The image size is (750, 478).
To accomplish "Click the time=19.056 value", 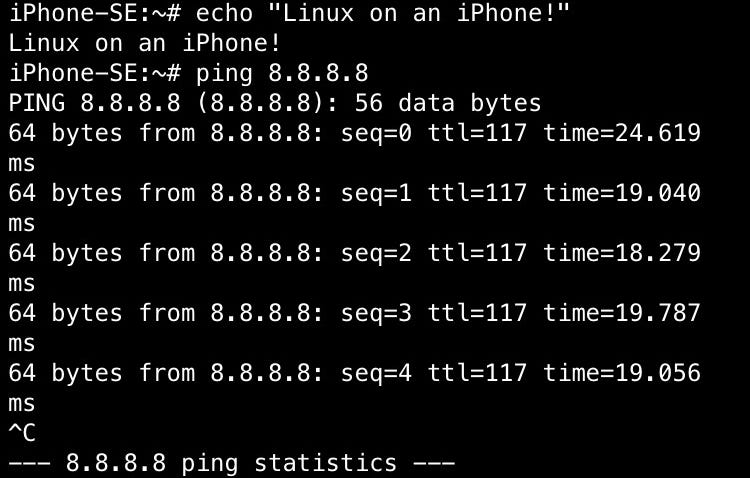I will (621, 373).
